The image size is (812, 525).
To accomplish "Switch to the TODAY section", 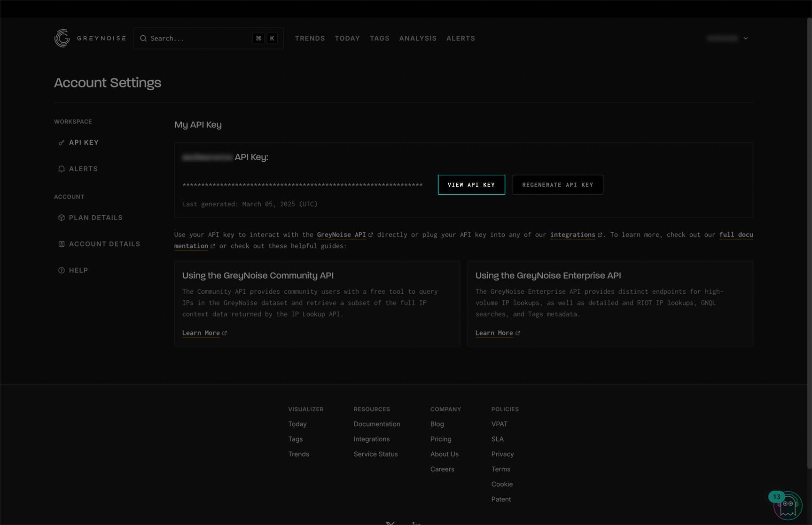I will pos(347,38).
